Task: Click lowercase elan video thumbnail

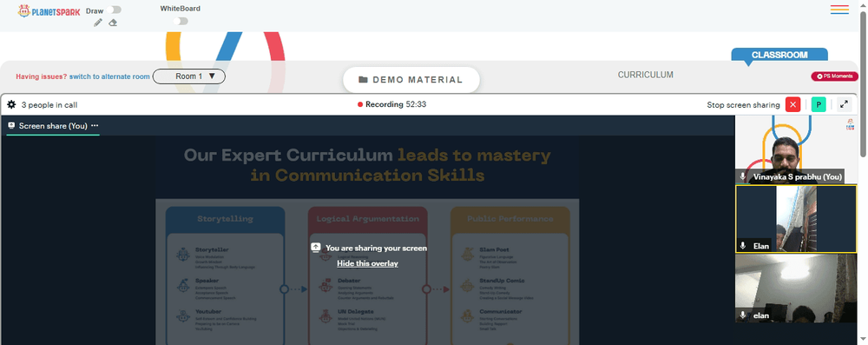Action: click(x=795, y=289)
